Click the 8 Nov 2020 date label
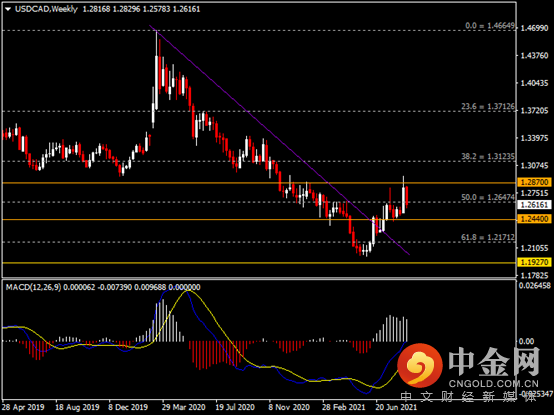This screenshot has height=415, width=554. point(289,407)
